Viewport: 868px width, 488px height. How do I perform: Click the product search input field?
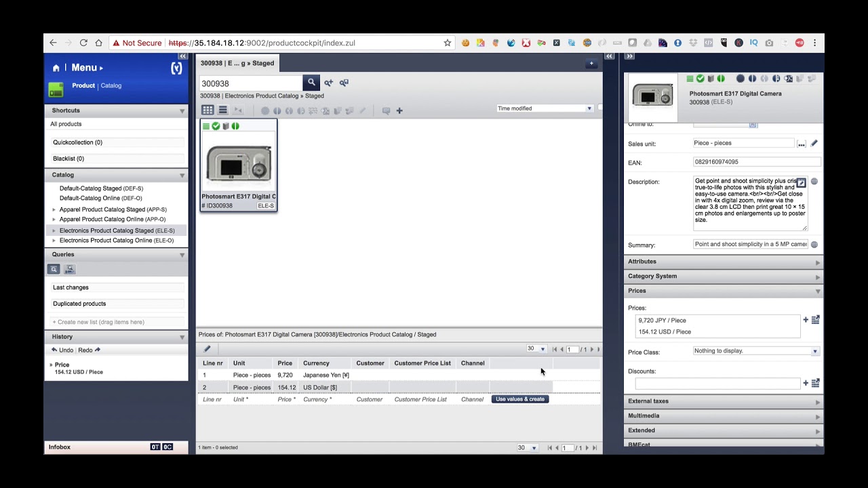click(251, 83)
